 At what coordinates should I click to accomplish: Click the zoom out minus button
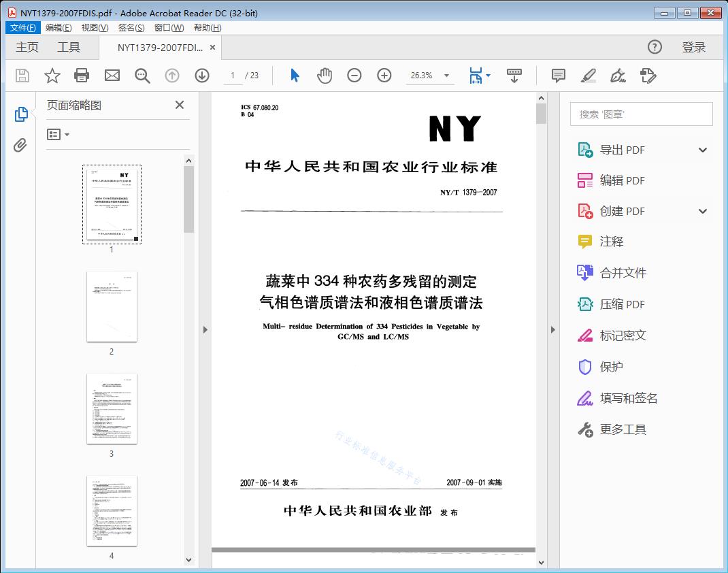[354, 76]
